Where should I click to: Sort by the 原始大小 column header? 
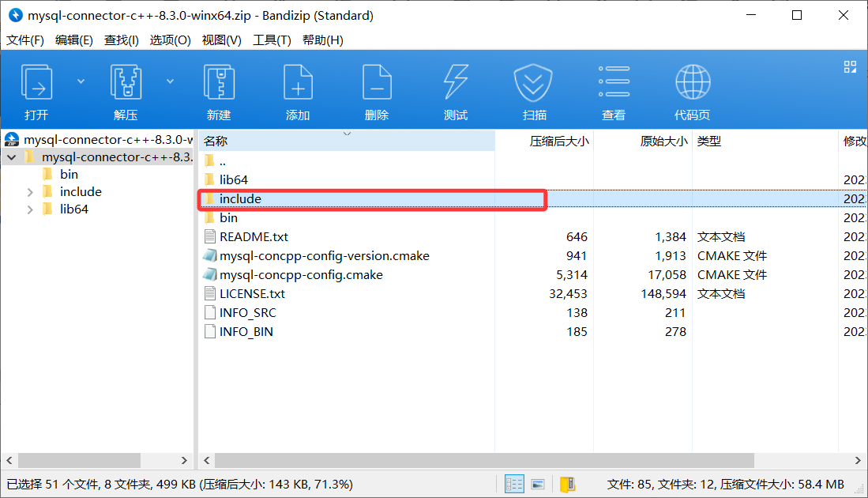point(643,141)
